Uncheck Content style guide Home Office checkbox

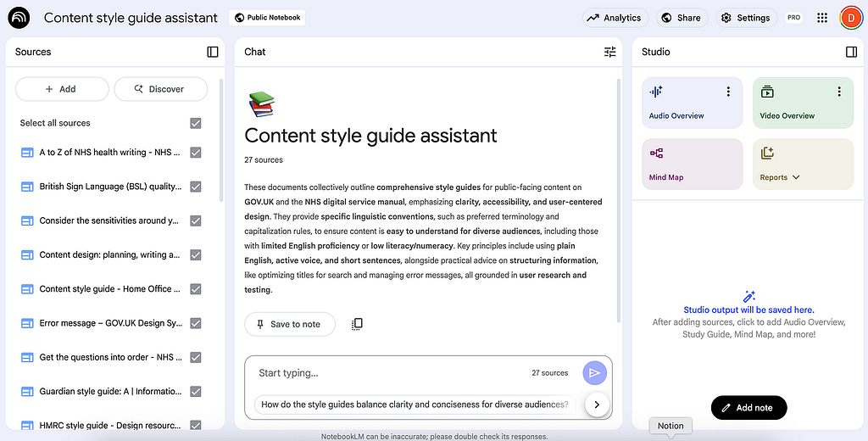(196, 288)
